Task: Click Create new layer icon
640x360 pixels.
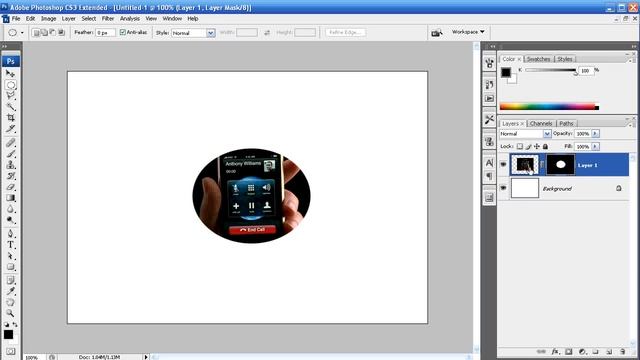Action: (x=609, y=351)
